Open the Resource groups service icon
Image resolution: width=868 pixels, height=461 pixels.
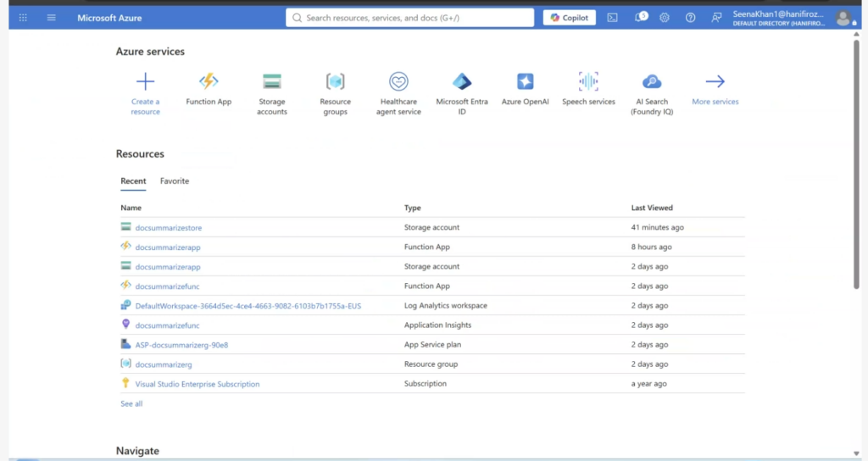(x=336, y=81)
